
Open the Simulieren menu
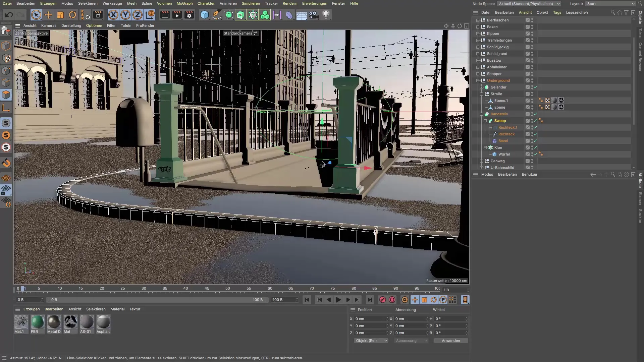(251, 3)
